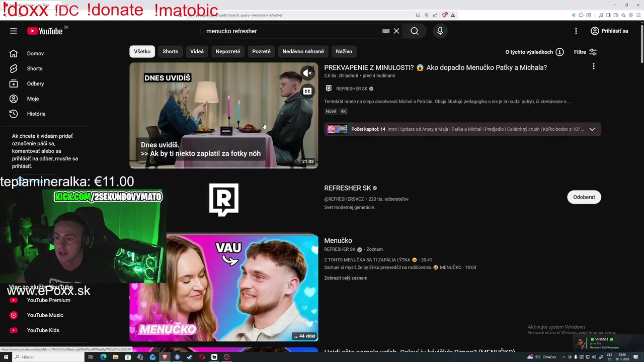This screenshot has width=644, height=362.
Task: Click zoom magnifier icon in address bar
Action: point(427,15)
